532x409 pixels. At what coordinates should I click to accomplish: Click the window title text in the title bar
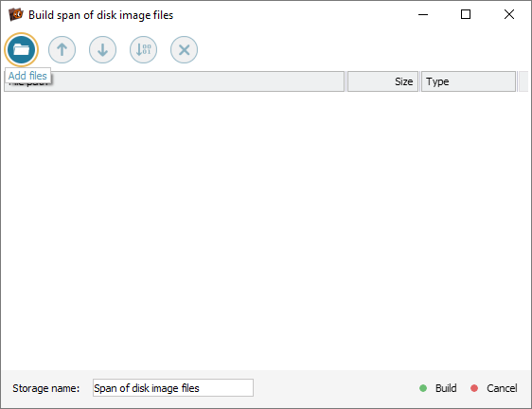pos(100,15)
